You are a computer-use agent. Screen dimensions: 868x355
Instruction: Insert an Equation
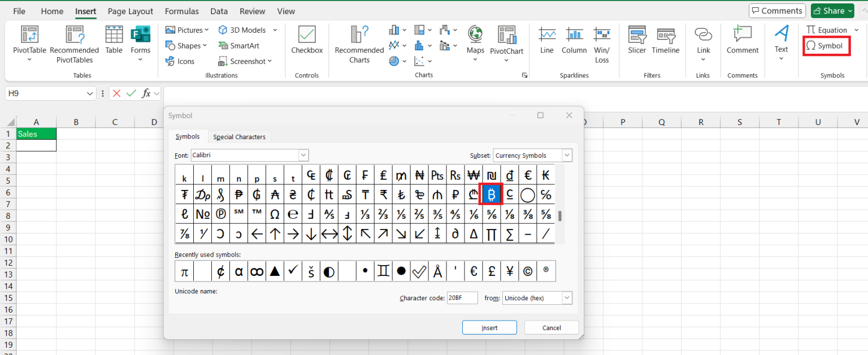tap(828, 29)
